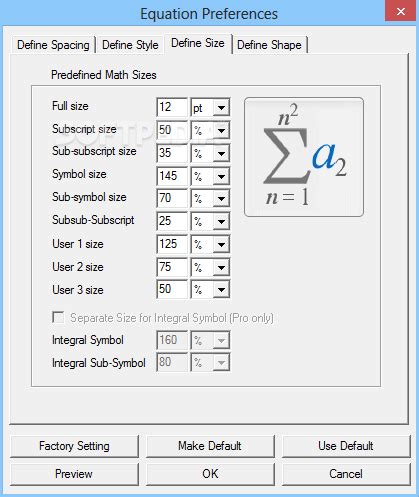This screenshot has height=497, width=419.
Task: Click the Factory Setting button
Action: pyautogui.click(x=74, y=446)
